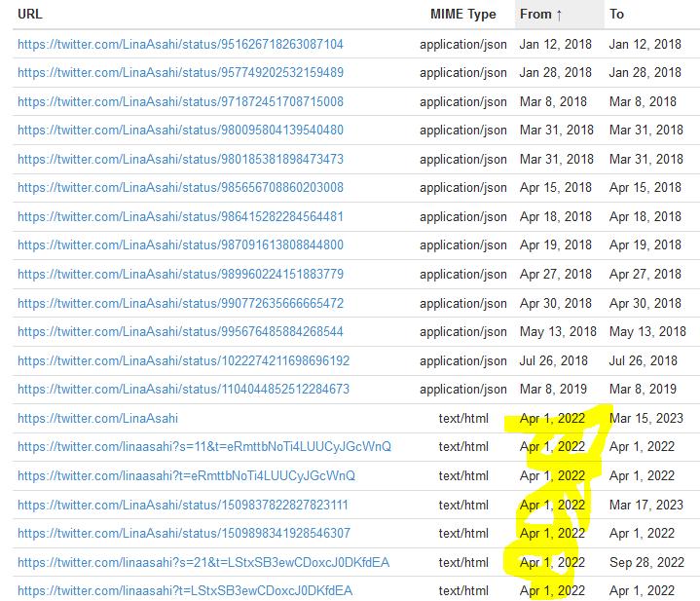This screenshot has height=601, width=700.
Task: Open status link ending 980095804139540480
Action: pyautogui.click(x=180, y=130)
